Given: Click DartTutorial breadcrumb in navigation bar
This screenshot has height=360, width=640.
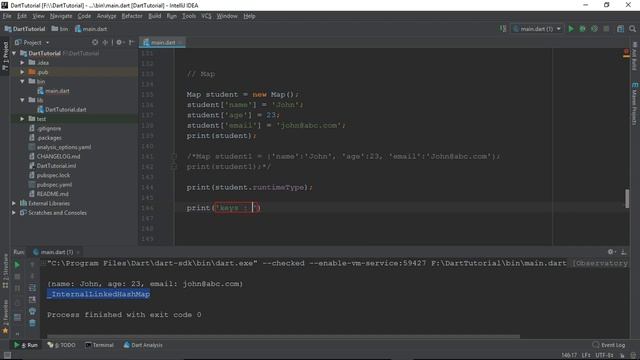Looking at the screenshot, I should [x=24, y=29].
